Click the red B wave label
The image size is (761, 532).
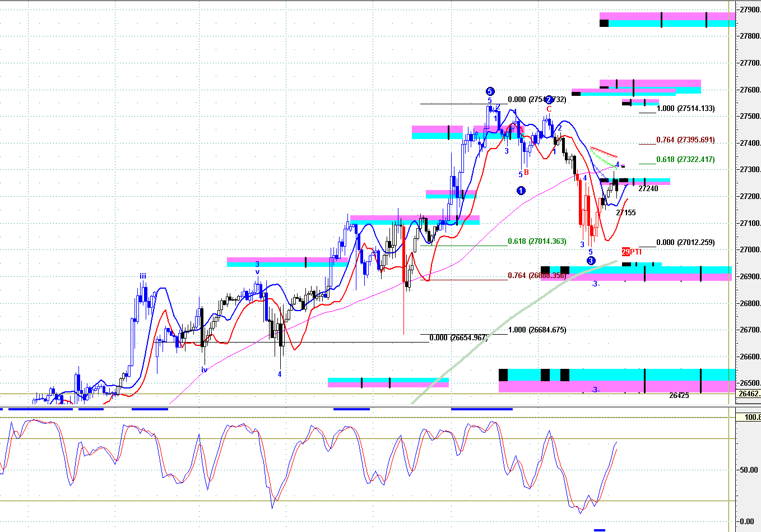[x=527, y=173]
